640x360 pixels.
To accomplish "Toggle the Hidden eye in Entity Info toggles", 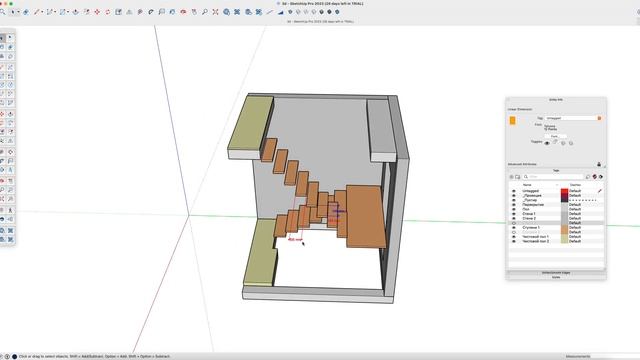I will click(x=547, y=143).
